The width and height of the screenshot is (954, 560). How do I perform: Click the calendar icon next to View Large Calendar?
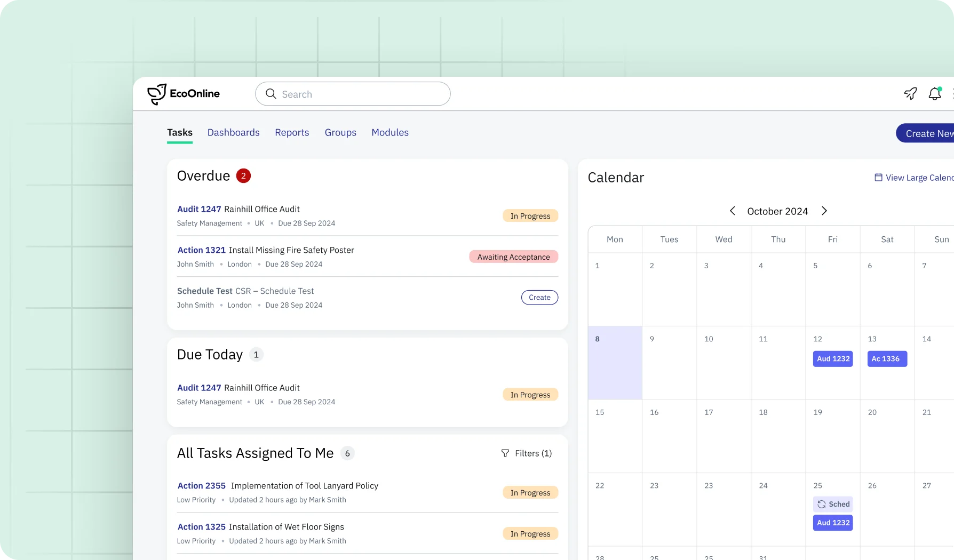878,177
